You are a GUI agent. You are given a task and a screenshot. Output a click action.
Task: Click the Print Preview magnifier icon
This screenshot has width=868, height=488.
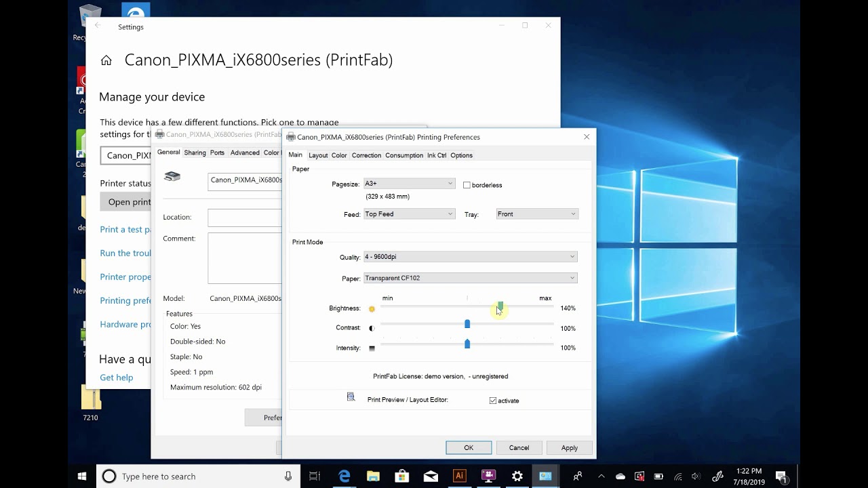(x=351, y=397)
